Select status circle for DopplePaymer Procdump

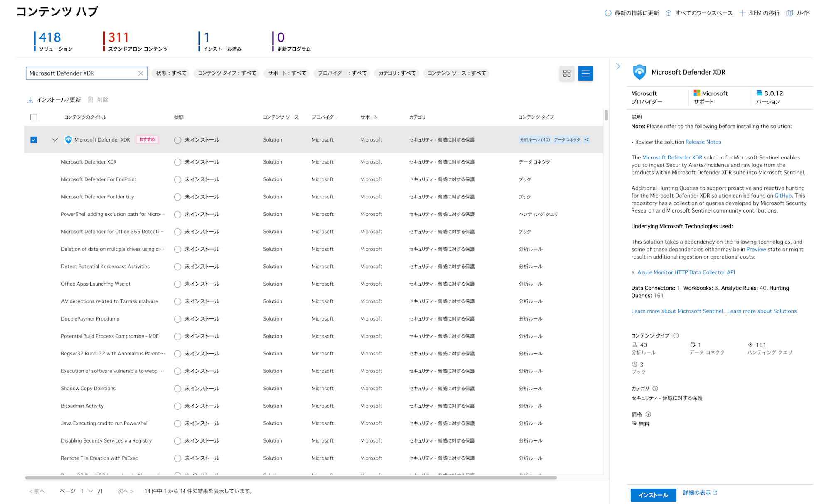[x=177, y=319]
